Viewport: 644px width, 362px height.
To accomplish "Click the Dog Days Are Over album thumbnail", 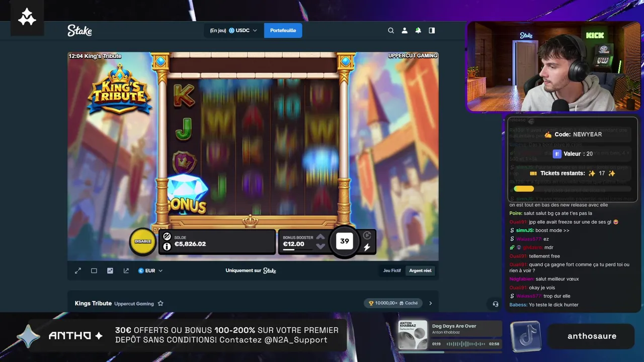I will click(413, 335).
